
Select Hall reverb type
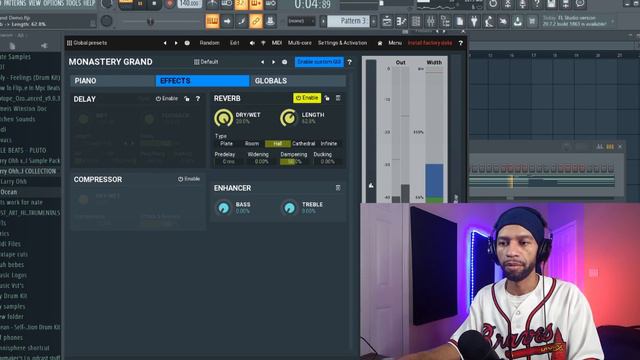pyautogui.click(x=278, y=144)
